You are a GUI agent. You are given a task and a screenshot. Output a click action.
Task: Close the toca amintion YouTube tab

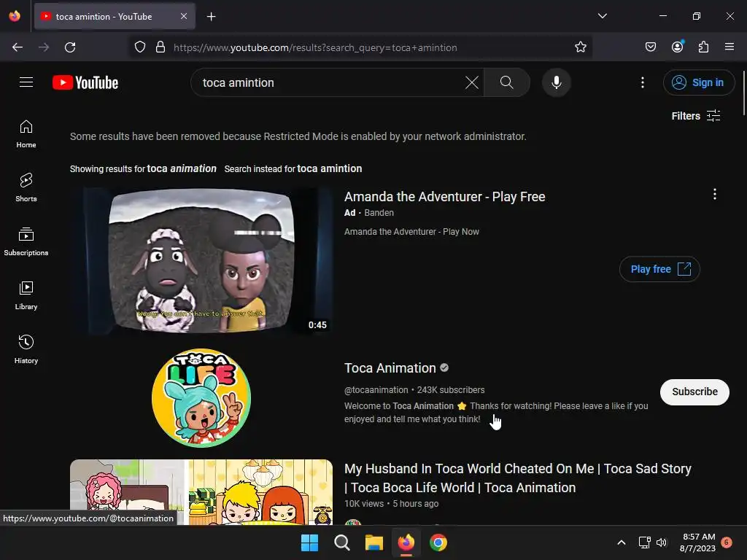tap(184, 16)
